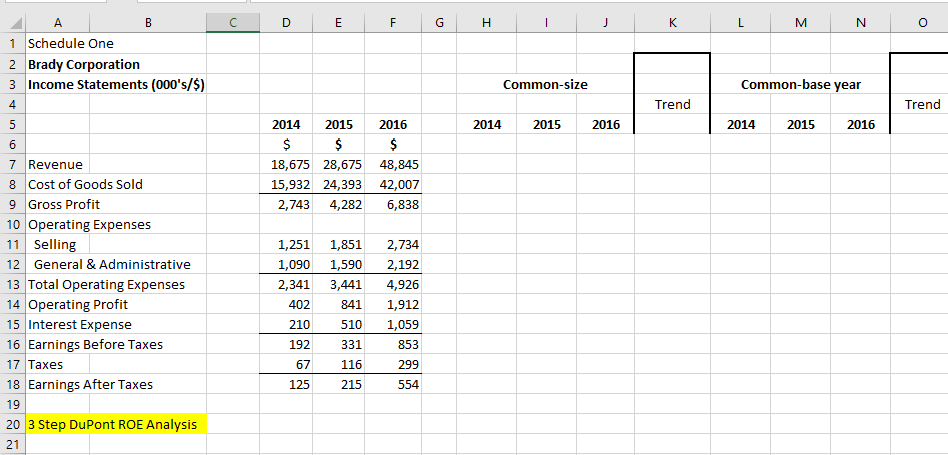
Task: Click the 'Selling' label cell
Action: (x=55, y=245)
